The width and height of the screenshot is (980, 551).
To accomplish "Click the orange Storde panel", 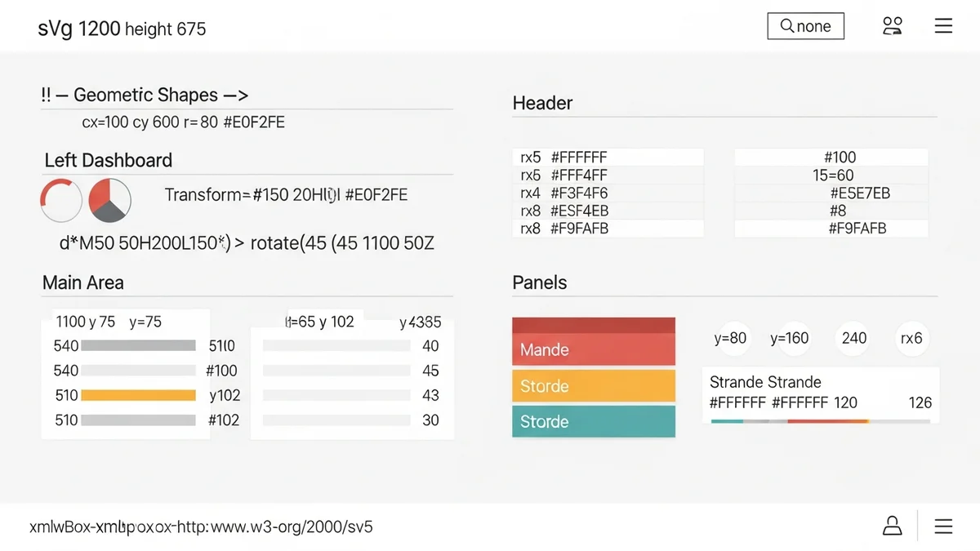I will tap(594, 386).
